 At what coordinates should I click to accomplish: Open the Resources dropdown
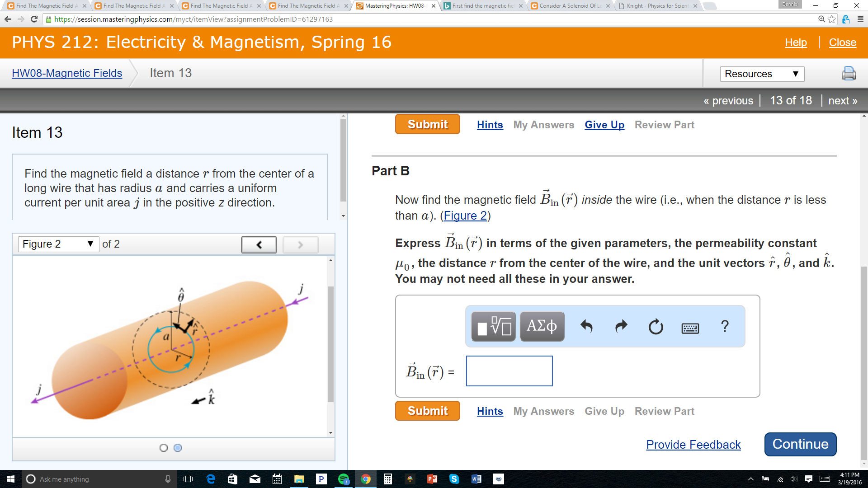[762, 74]
